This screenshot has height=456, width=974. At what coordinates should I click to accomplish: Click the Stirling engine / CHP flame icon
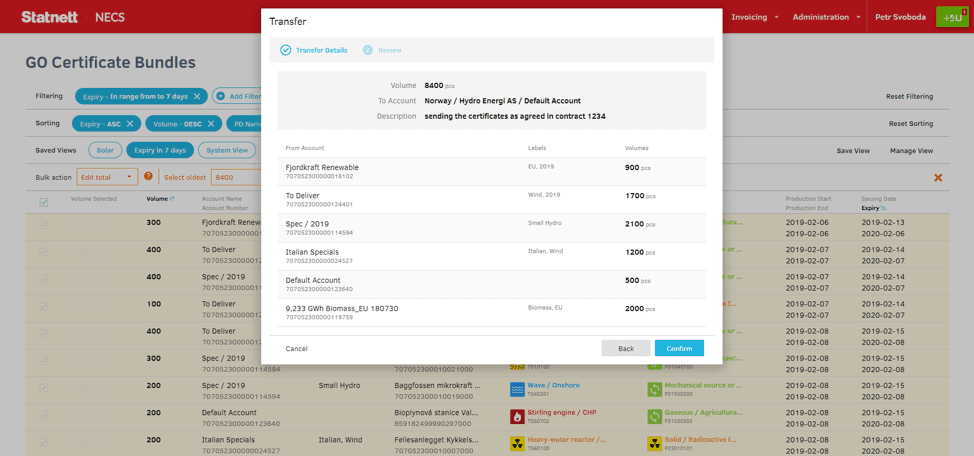517,416
